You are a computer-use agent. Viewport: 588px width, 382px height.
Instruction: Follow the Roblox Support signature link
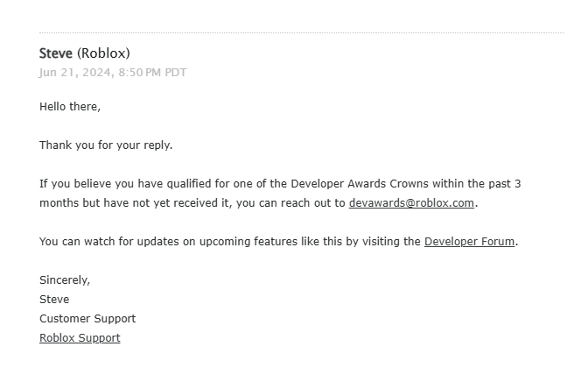coord(80,337)
